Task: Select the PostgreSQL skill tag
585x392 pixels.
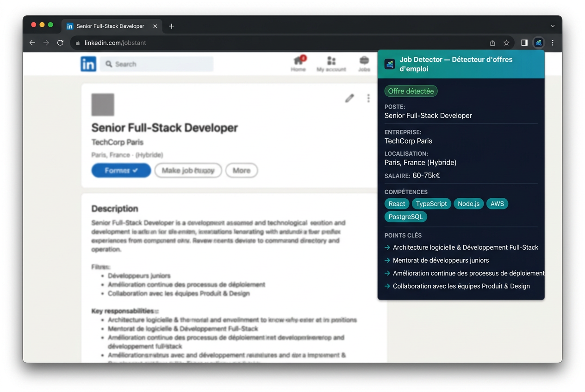Action: pos(406,216)
